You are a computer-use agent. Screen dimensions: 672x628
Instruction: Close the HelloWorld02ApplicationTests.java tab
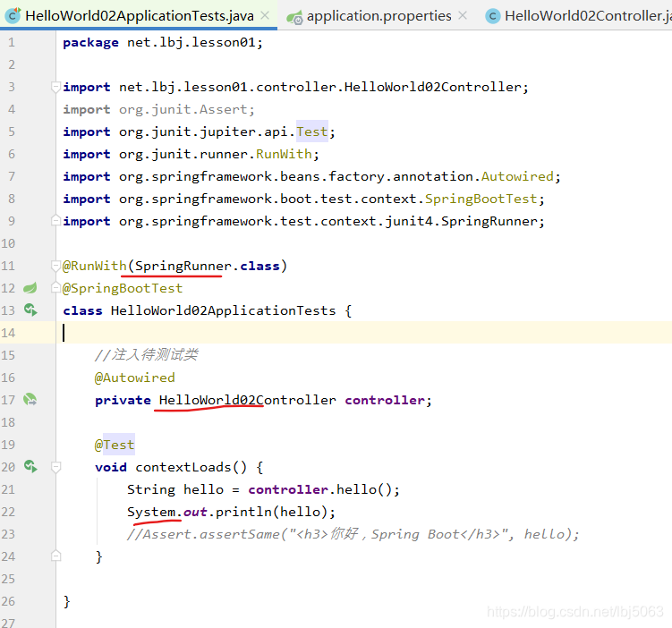[265, 15]
